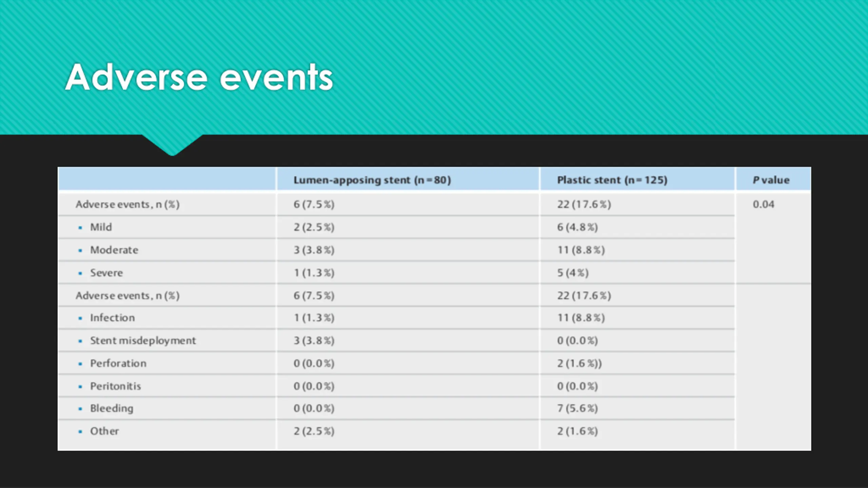Select the 'Moderate' row label
868x488 pixels.
pos(114,250)
